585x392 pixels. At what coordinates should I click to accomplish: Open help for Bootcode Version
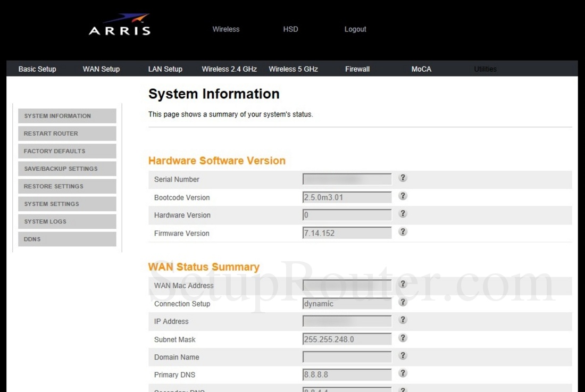pos(403,196)
